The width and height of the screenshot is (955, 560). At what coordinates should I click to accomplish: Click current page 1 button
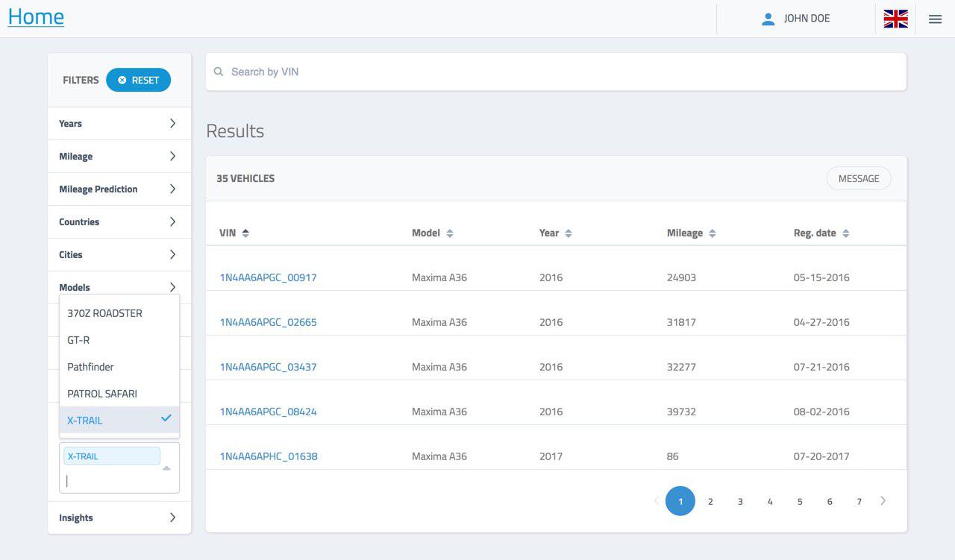680,501
